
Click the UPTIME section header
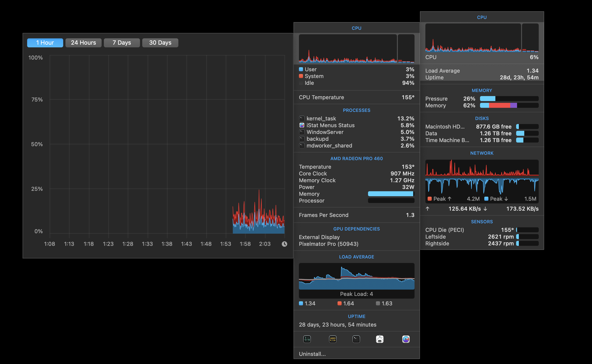coord(357,316)
